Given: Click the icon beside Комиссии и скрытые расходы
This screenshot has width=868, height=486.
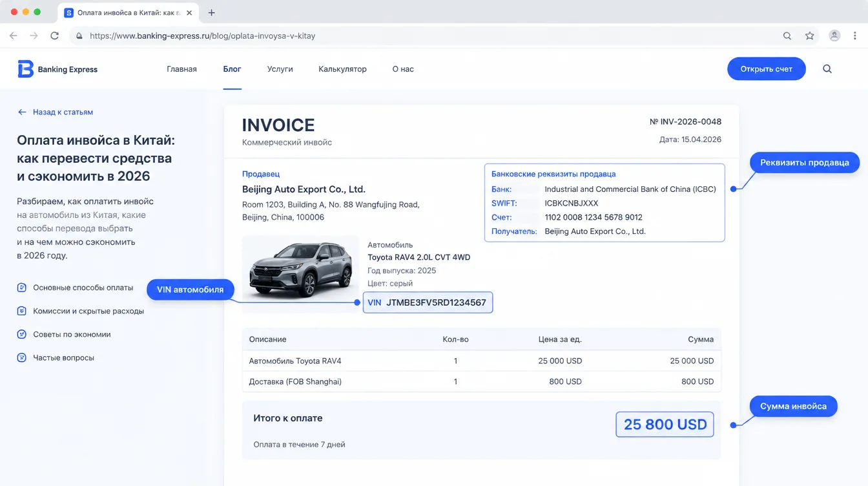Looking at the screenshot, I should point(21,311).
